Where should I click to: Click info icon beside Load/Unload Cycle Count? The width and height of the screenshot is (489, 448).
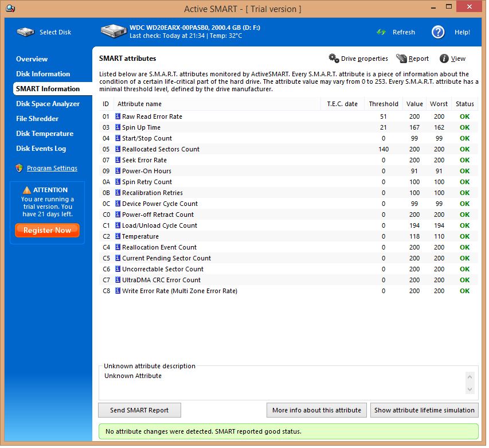118,226
